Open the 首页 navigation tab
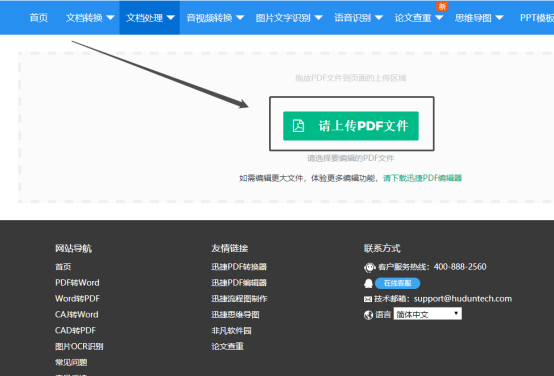The width and height of the screenshot is (554, 376). (x=39, y=18)
